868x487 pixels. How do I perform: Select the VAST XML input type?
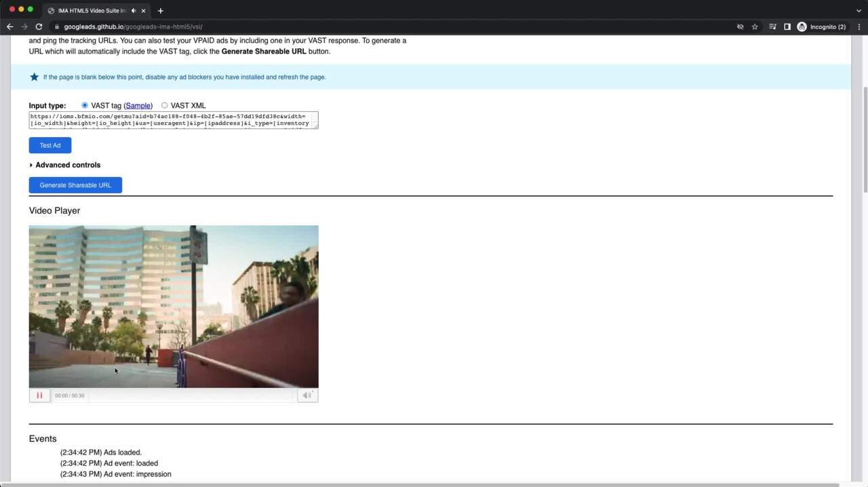point(164,105)
